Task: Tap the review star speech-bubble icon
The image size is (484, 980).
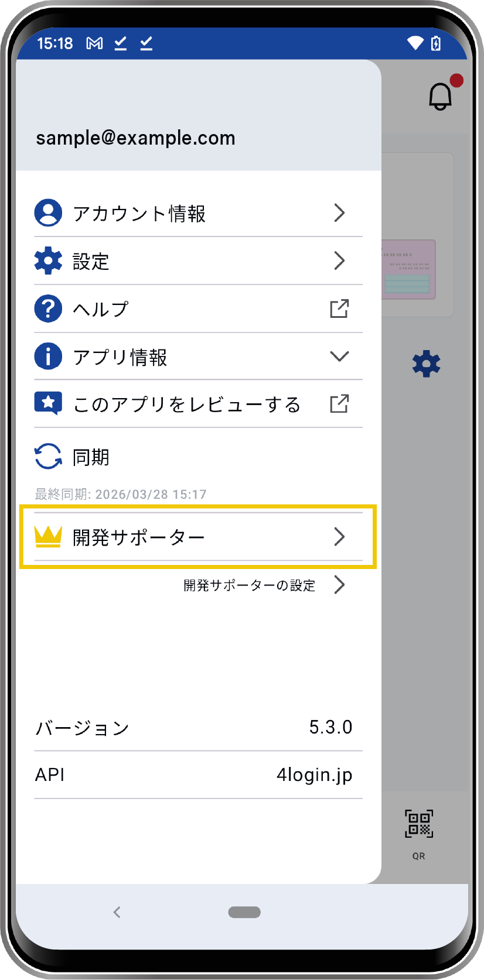Action: 48,404
